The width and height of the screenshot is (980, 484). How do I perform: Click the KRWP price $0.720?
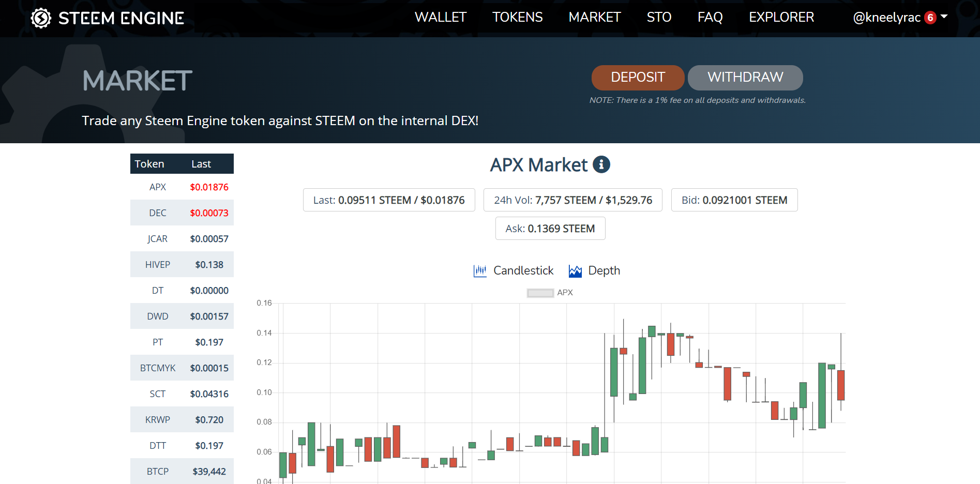[209, 420]
